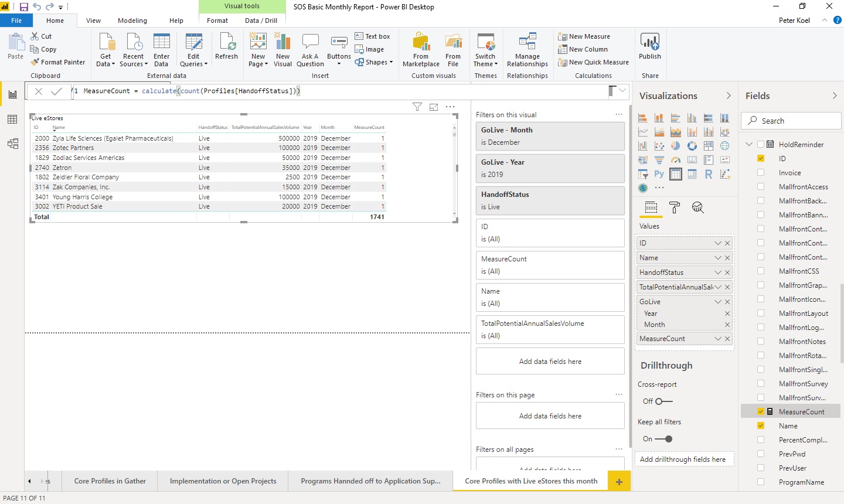This screenshot has height=504, width=844.
Task: Check the Invoice field checkbox
Action: (x=761, y=172)
